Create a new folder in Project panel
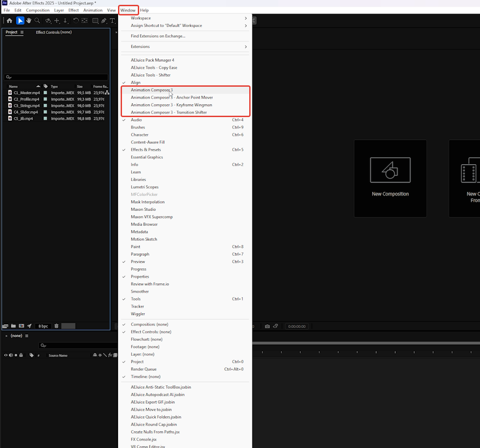Viewport: 480px width, 448px height. [14, 326]
